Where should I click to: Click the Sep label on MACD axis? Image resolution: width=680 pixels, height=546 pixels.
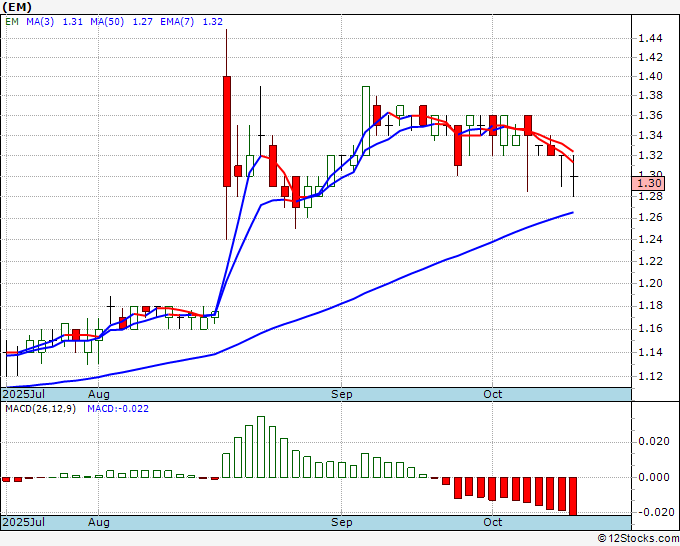tap(342, 522)
